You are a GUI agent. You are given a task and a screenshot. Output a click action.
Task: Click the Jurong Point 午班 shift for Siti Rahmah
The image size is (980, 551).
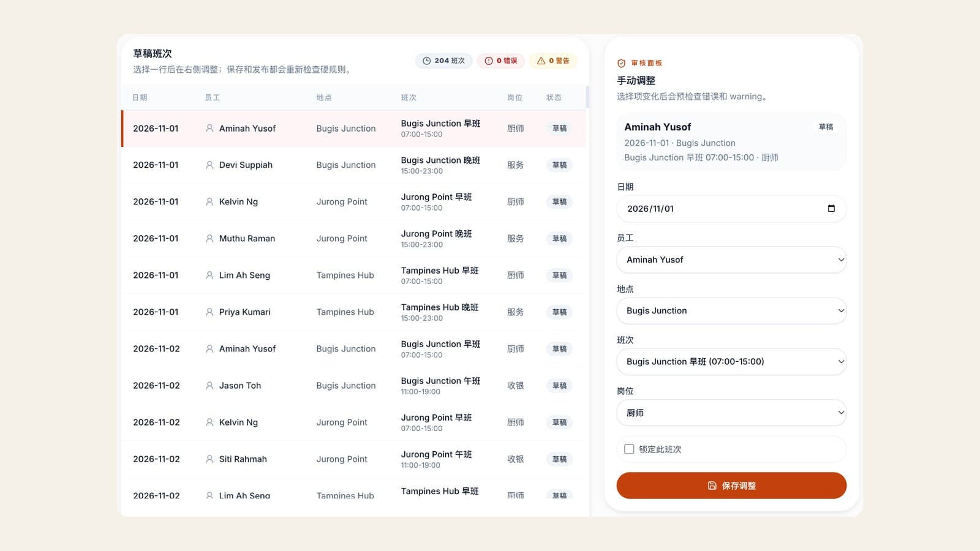436,459
